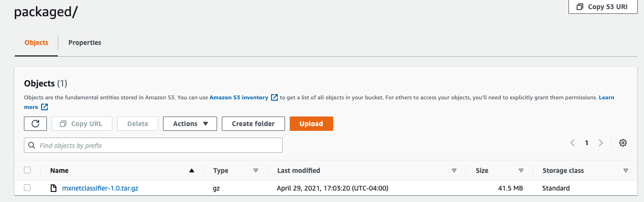The height and width of the screenshot is (202, 644).
Task: Open the Actions dropdown menu
Action: [x=190, y=124]
